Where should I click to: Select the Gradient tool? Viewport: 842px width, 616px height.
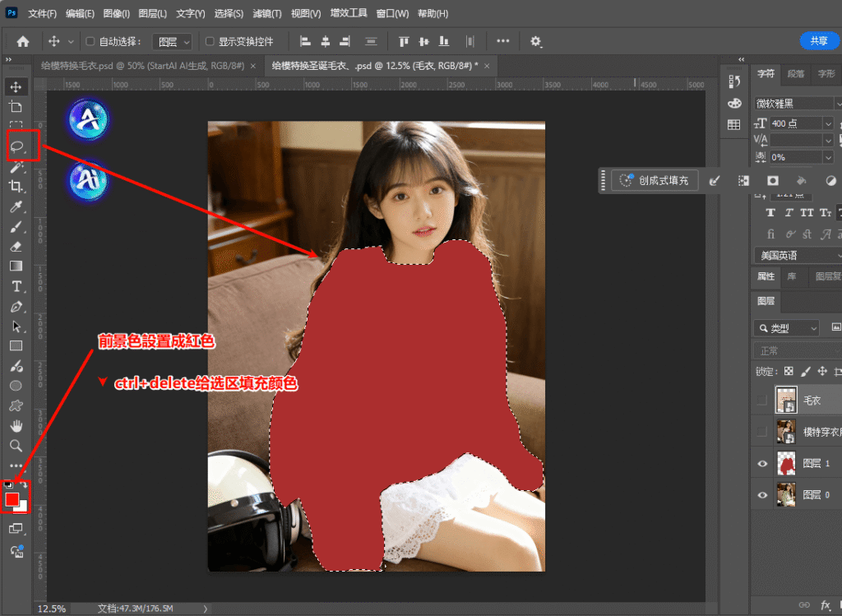click(x=16, y=266)
